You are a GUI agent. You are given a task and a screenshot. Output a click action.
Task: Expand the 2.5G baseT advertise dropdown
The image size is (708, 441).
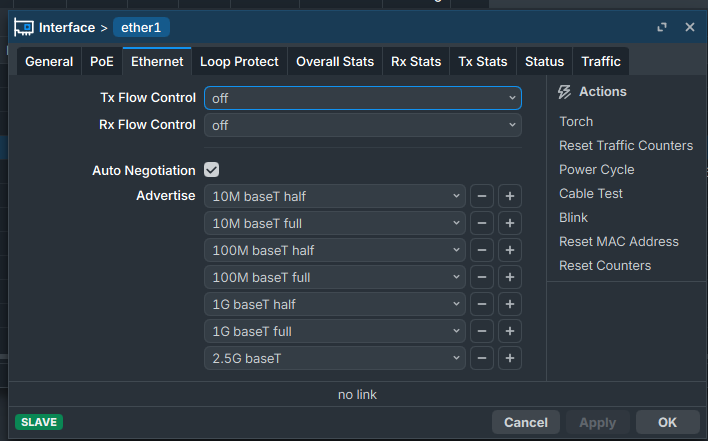pyautogui.click(x=335, y=358)
